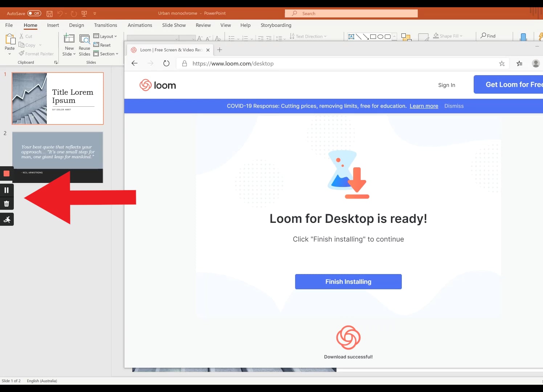Click Find in ribbon

488,36
